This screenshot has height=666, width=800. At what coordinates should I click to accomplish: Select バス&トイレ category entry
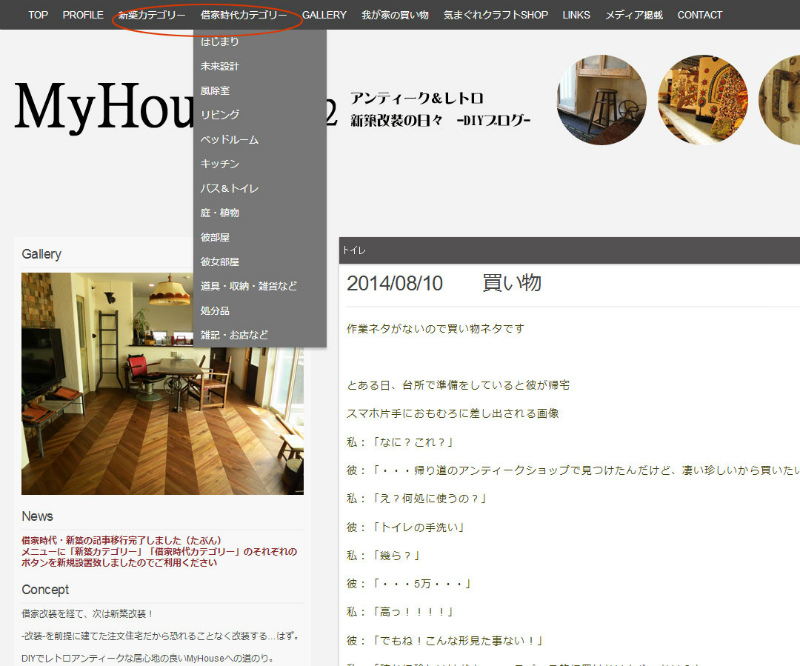(229, 188)
